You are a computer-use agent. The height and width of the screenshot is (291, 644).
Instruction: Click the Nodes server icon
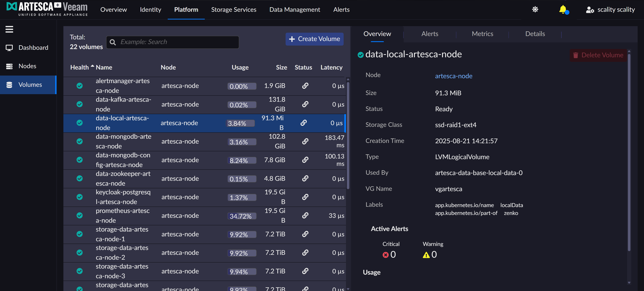[x=9, y=66]
